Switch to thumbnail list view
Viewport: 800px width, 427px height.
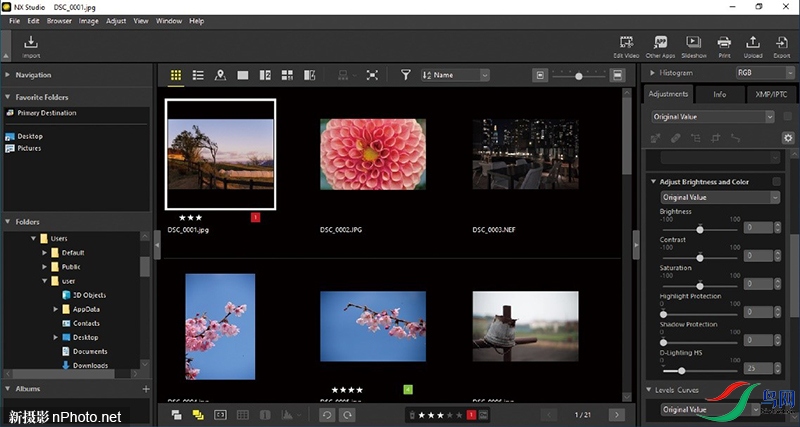pyautogui.click(x=198, y=75)
